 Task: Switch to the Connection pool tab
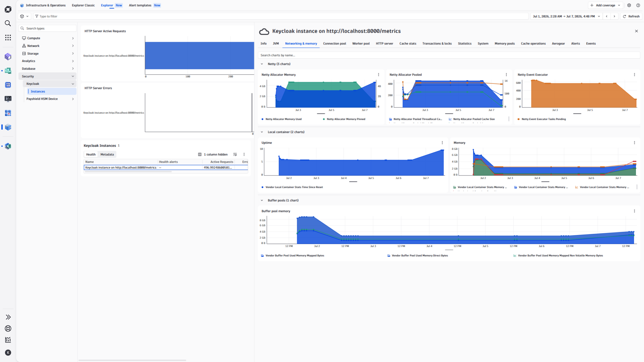[x=335, y=43]
